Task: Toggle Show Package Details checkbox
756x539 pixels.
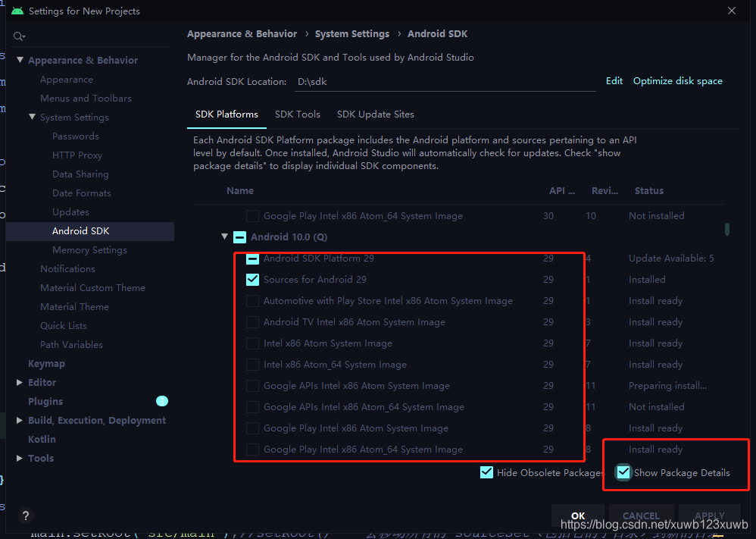Action: point(623,472)
